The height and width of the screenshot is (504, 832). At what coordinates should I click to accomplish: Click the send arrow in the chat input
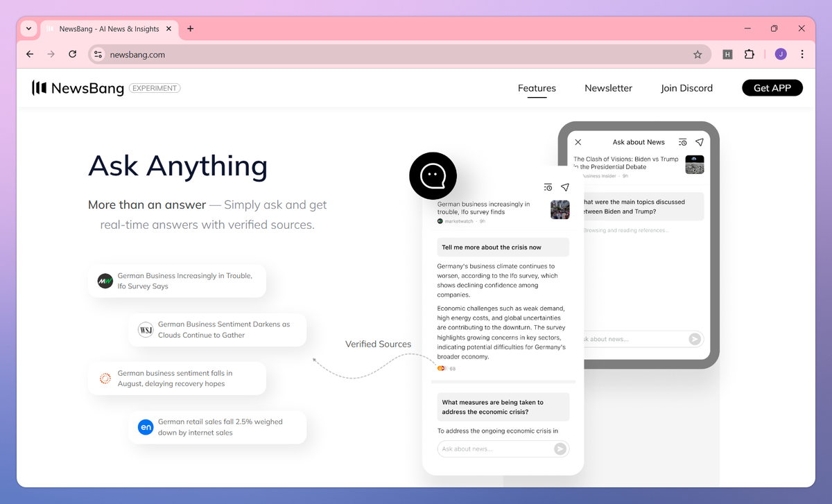tap(560, 449)
